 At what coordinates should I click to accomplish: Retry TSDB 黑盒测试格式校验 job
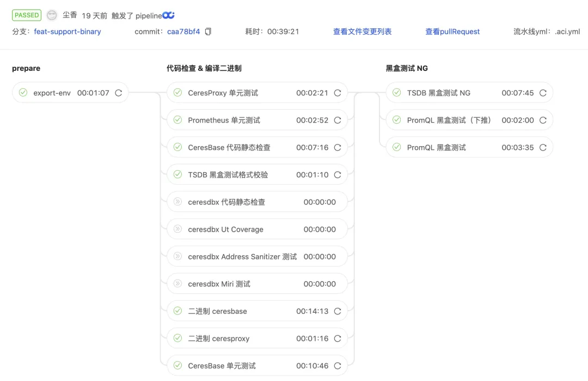(x=338, y=174)
